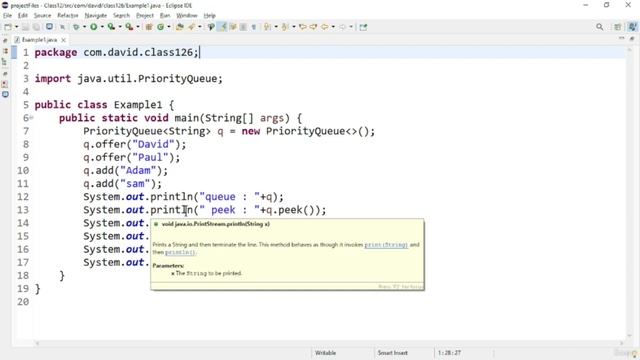Click the Back navigation arrow icon
Image resolution: width=640 pixels, height=360 pixels.
tap(325, 27)
